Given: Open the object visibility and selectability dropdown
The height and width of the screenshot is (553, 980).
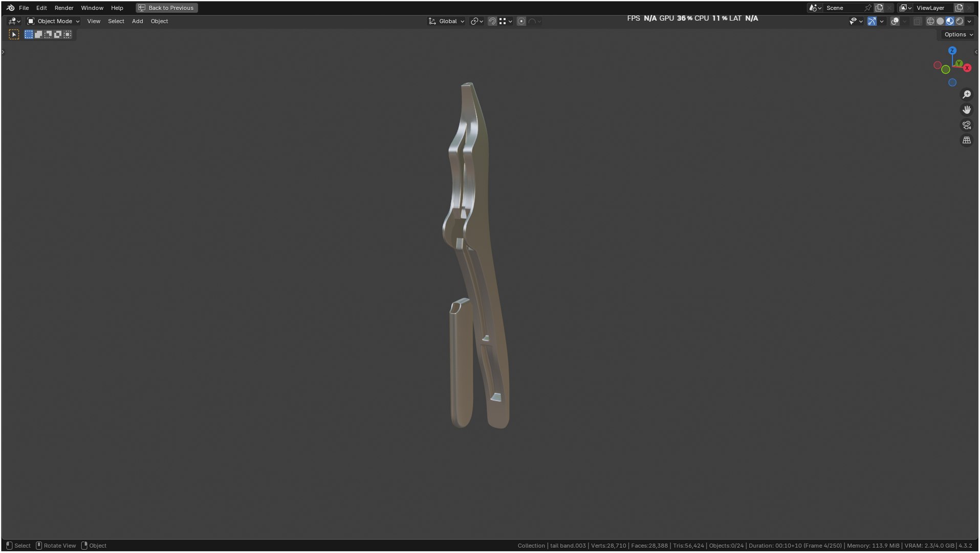Looking at the screenshot, I should 856,21.
